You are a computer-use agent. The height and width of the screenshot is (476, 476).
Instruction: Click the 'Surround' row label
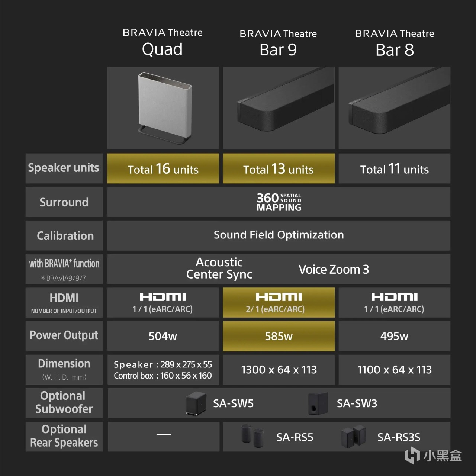(64, 202)
